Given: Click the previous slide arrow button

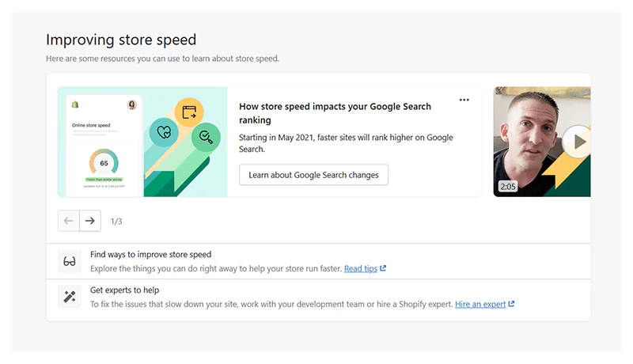Looking at the screenshot, I should [69, 221].
